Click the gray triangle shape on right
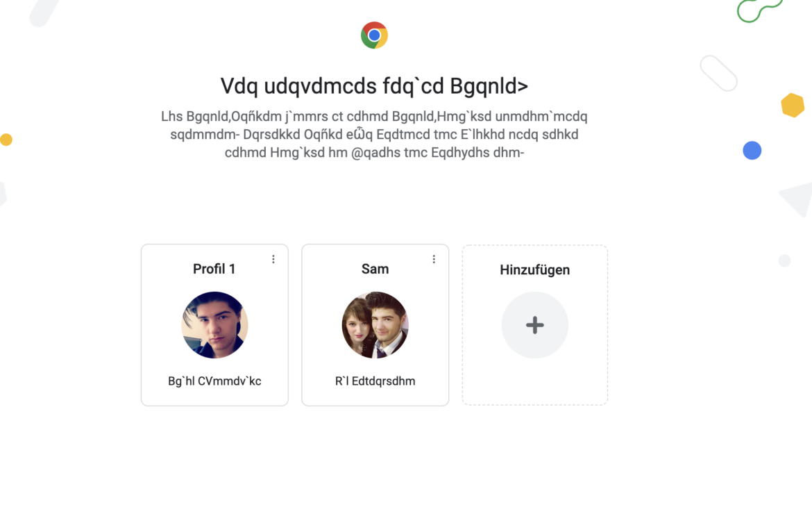This screenshot has height=507, width=812. coord(798,198)
